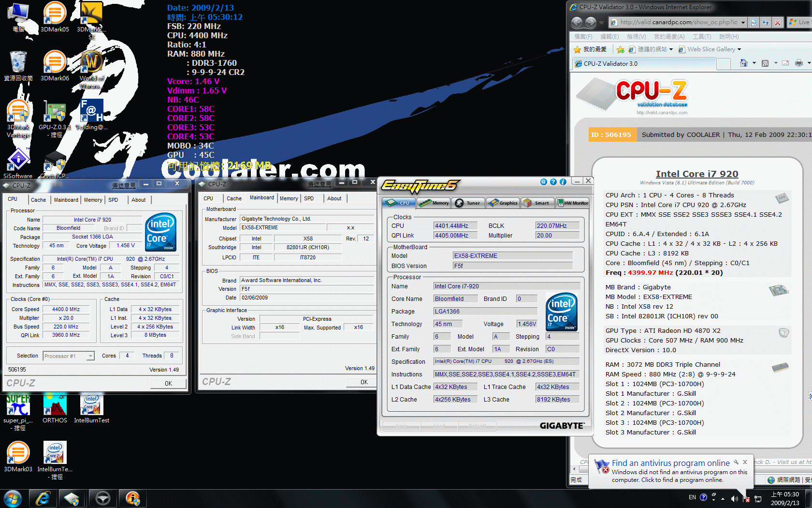Open Windows Start orb

13,498
